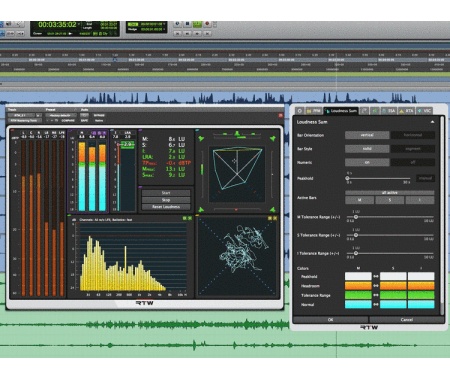Click the M Tolerance Range slider
This screenshot has width=450, height=380.
[x=390, y=217]
